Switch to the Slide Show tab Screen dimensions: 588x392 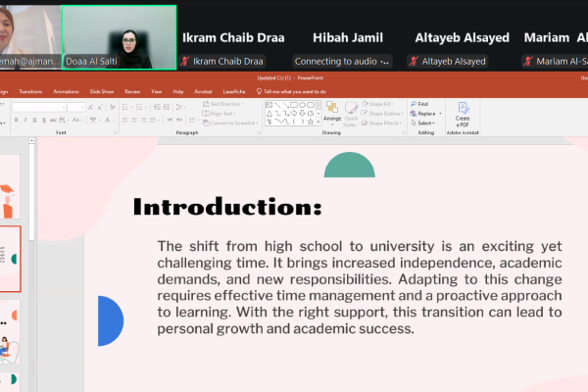[x=101, y=91]
